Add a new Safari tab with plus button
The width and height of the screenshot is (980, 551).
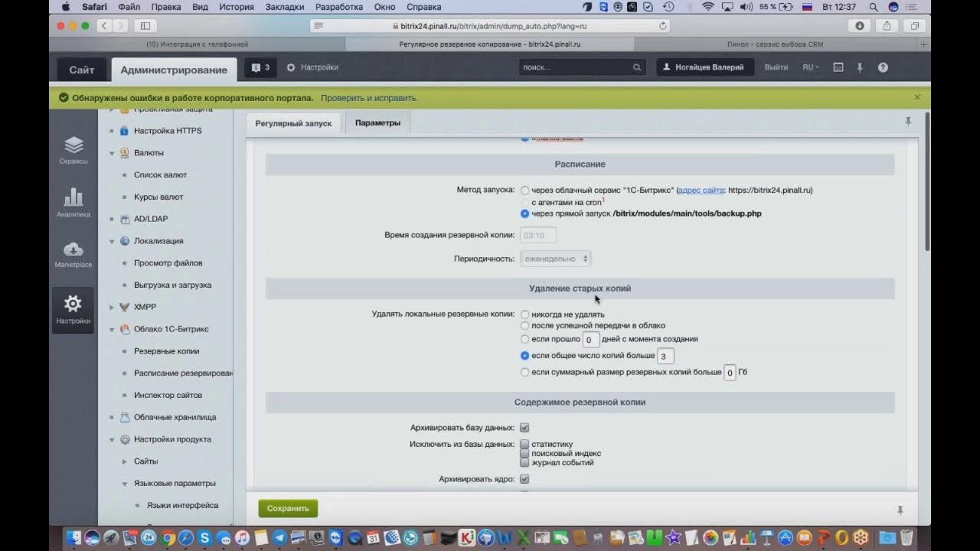(924, 44)
